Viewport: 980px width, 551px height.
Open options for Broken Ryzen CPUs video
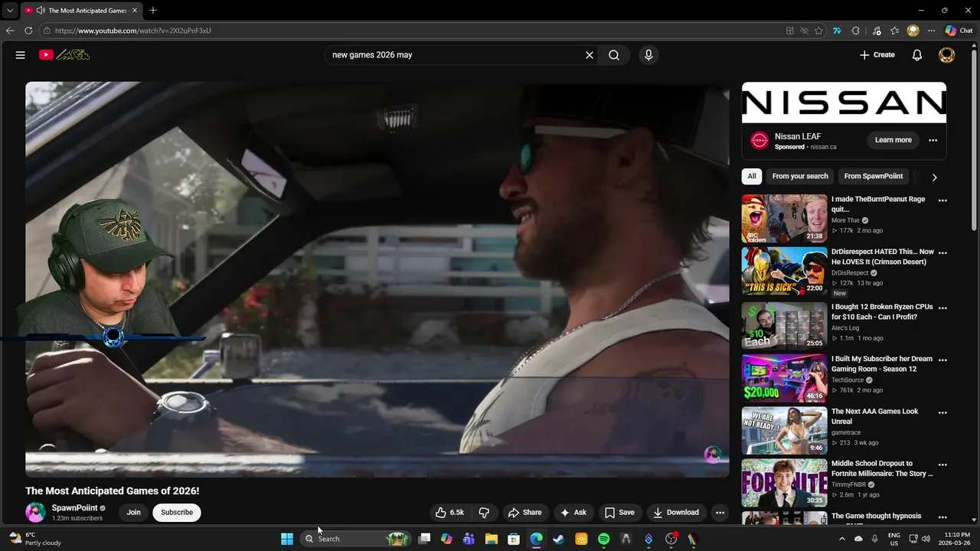(x=942, y=308)
